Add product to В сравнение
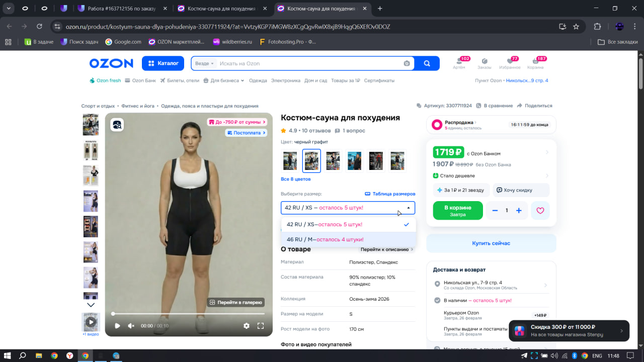This screenshot has width=644, height=362. (494, 106)
